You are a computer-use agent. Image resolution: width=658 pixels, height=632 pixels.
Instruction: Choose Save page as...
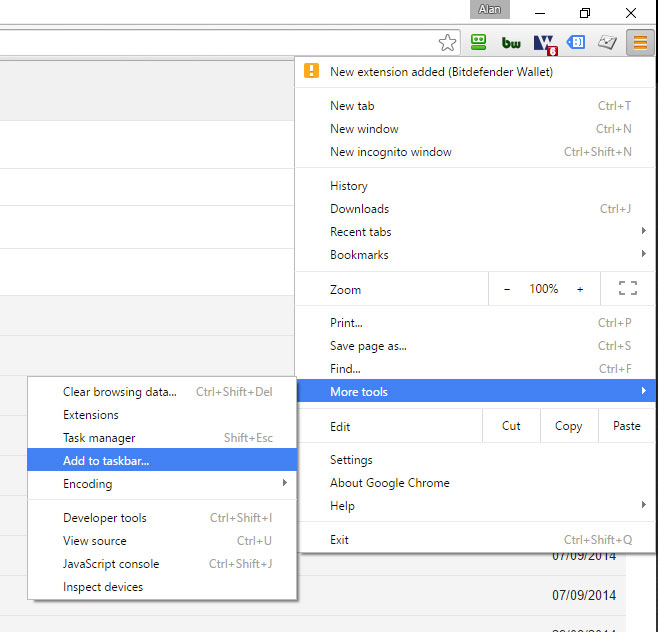coord(475,346)
